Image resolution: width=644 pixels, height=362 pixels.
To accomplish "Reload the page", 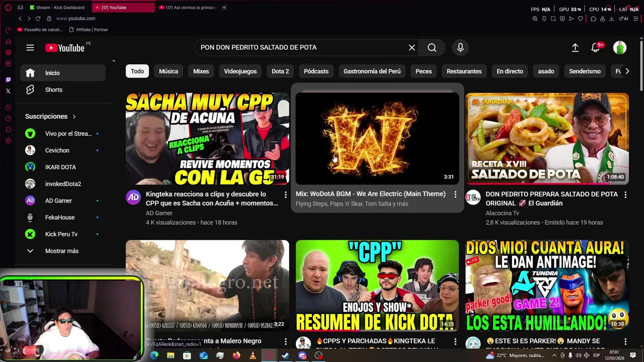I will [38, 19].
